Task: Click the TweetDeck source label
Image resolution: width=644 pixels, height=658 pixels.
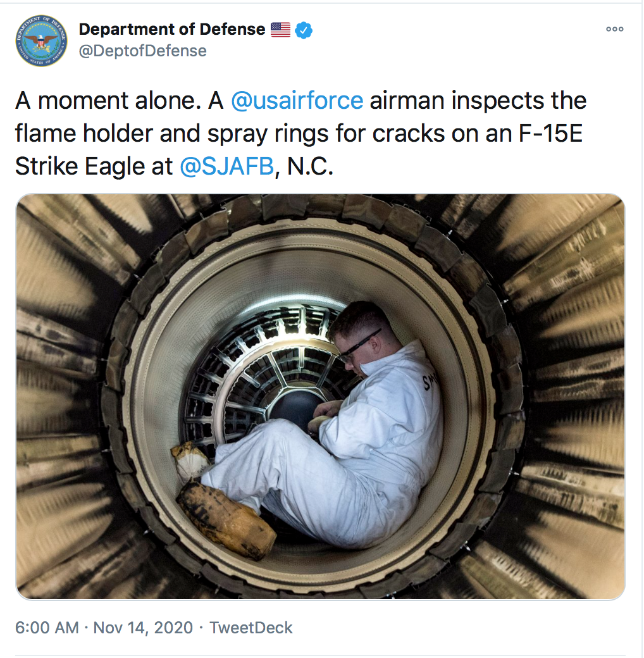Action: tap(251, 628)
